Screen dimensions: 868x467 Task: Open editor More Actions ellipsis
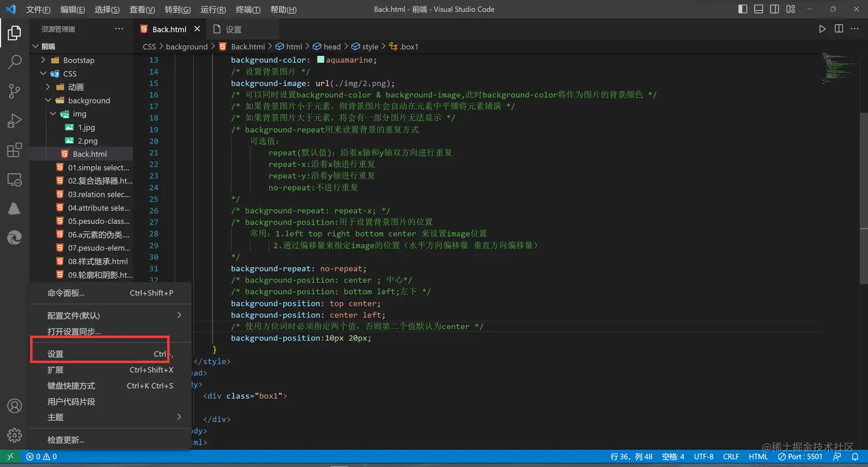pyautogui.click(x=855, y=29)
